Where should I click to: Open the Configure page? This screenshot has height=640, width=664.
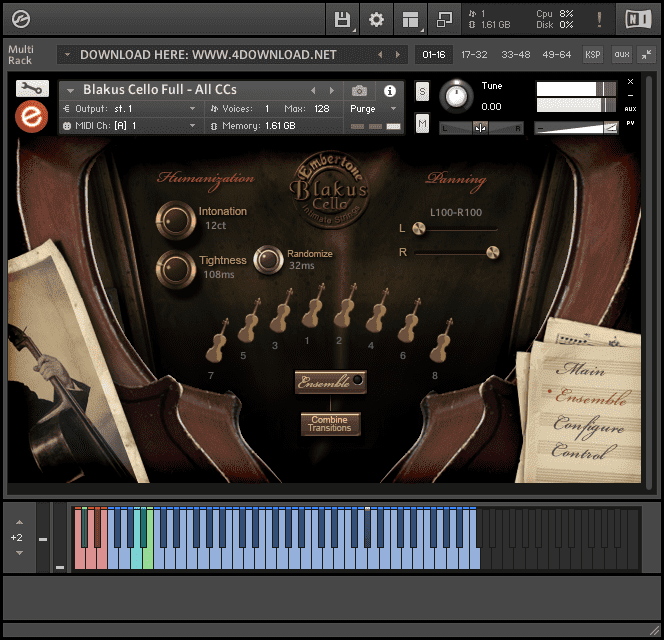(x=589, y=426)
